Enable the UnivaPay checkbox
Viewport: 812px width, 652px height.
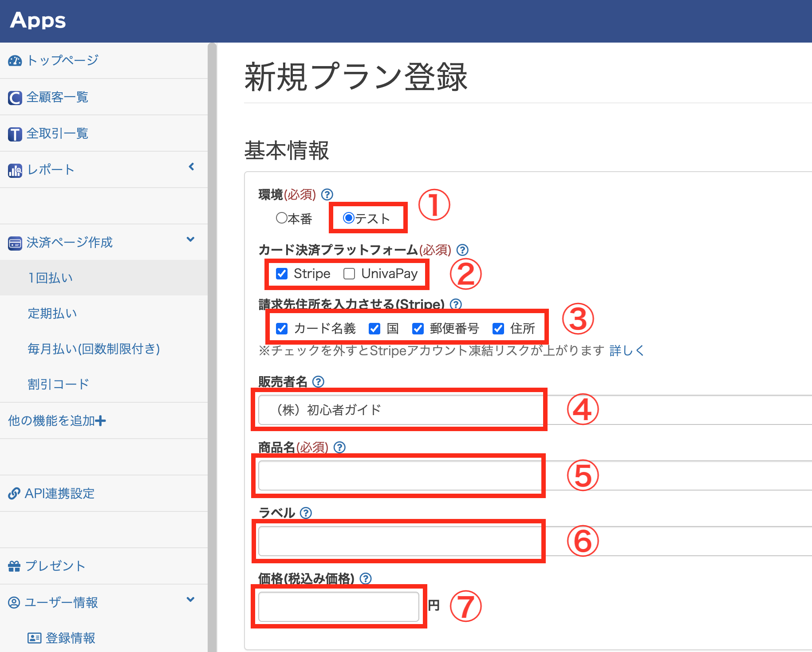349,274
